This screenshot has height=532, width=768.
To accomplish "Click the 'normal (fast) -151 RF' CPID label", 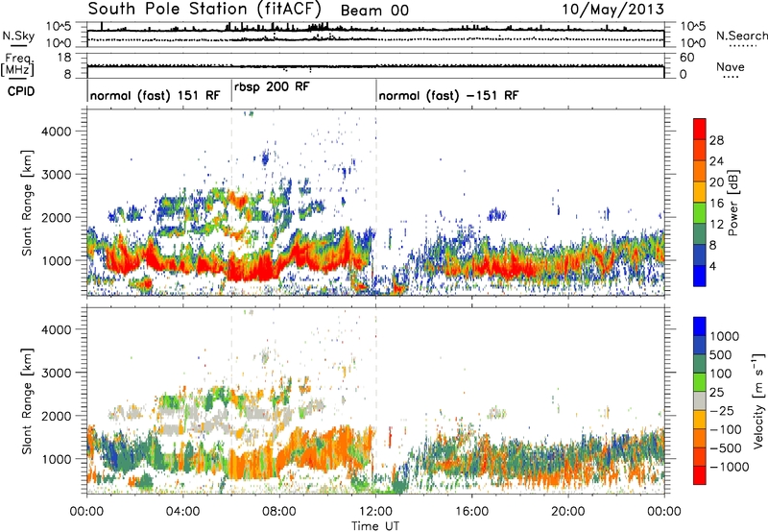I will click(448, 95).
